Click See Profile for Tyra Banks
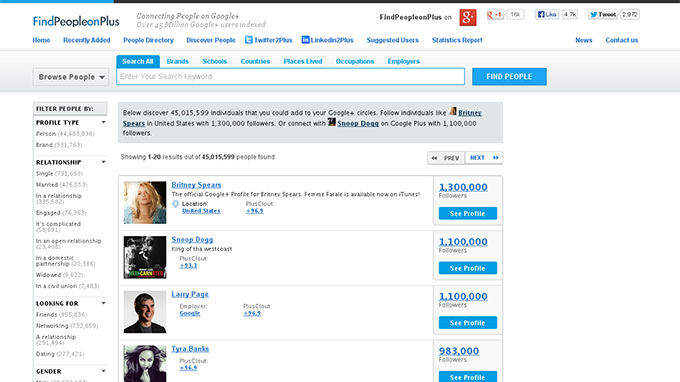Screen dimensions: 680x382 [468, 377]
